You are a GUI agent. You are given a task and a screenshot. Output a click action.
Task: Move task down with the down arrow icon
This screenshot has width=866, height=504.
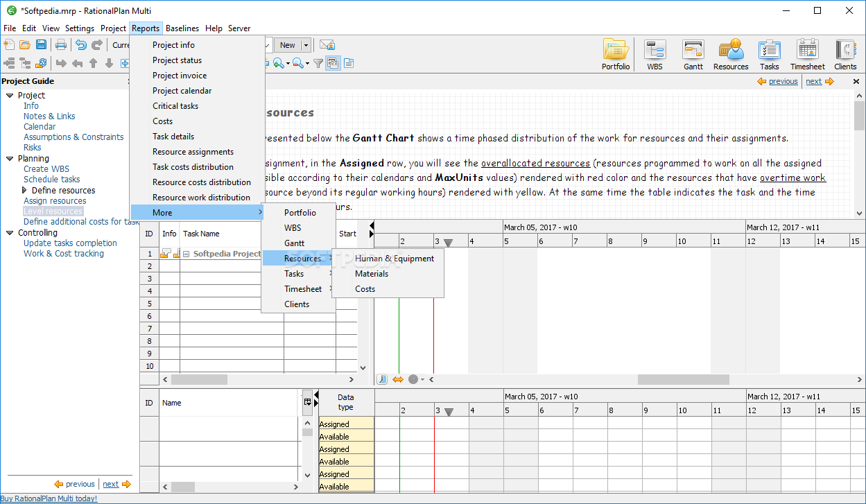point(109,63)
